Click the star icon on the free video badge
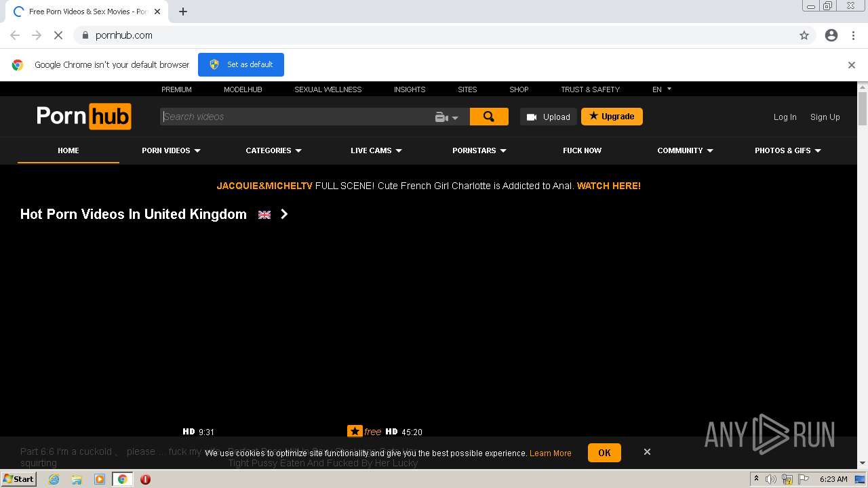 [355, 431]
